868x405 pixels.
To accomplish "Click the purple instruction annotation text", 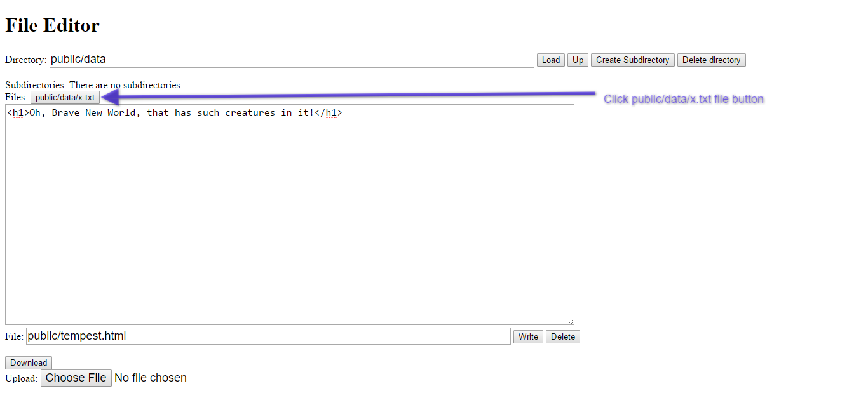I will 683,99.
